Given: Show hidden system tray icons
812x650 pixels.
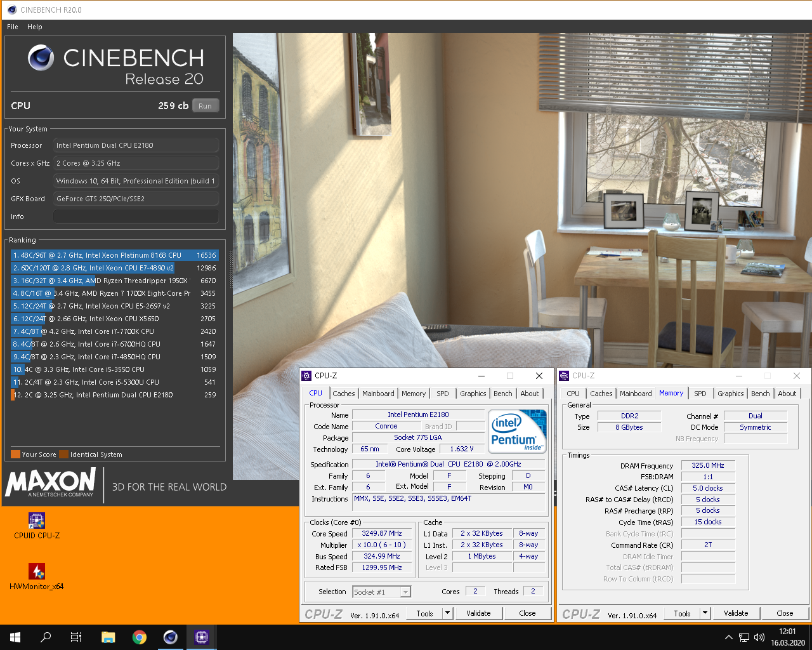Looking at the screenshot, I should point(728,637).
